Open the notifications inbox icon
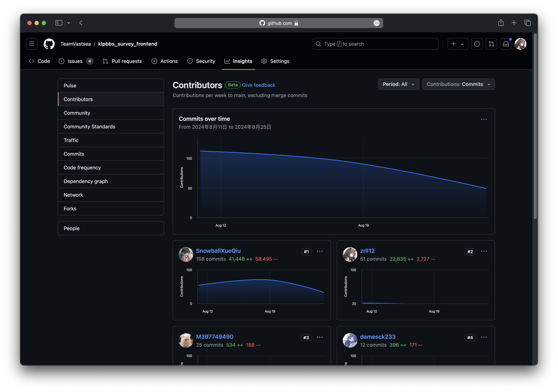The width and height of the screenshot is (558, 392). 506,44
